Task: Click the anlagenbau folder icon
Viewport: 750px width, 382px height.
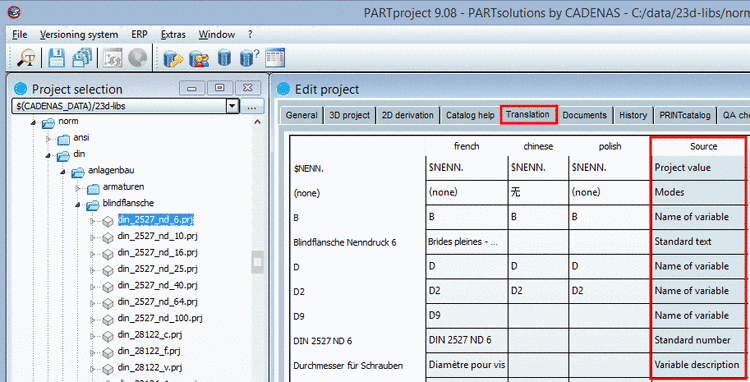Action: click(78, 172)
